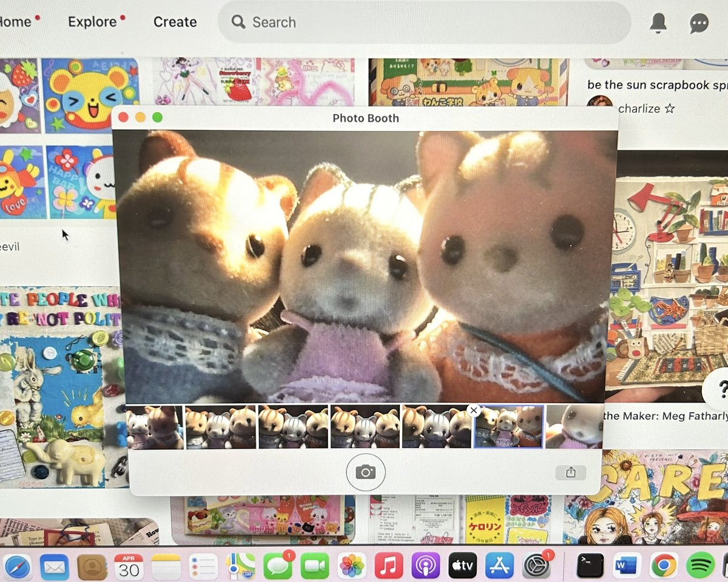This screenshot has height=582, width=728.
Task: Open Calendar showing April 30
Action: coord(129,567)
